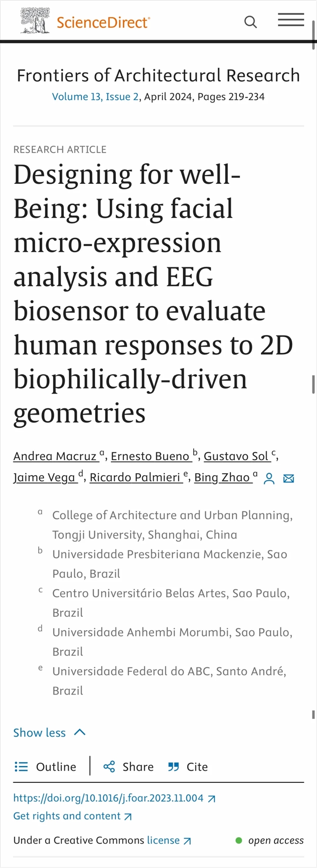This screenshot has width=317, height=868.
Task: Open the Frontiers of Architectural Research journal title
Action: 158,75
